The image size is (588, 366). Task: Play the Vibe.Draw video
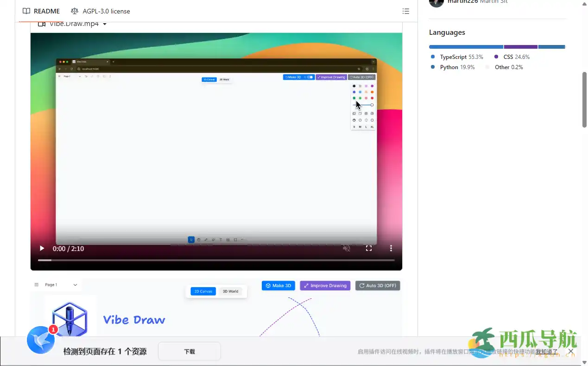(x=42, y=249)
